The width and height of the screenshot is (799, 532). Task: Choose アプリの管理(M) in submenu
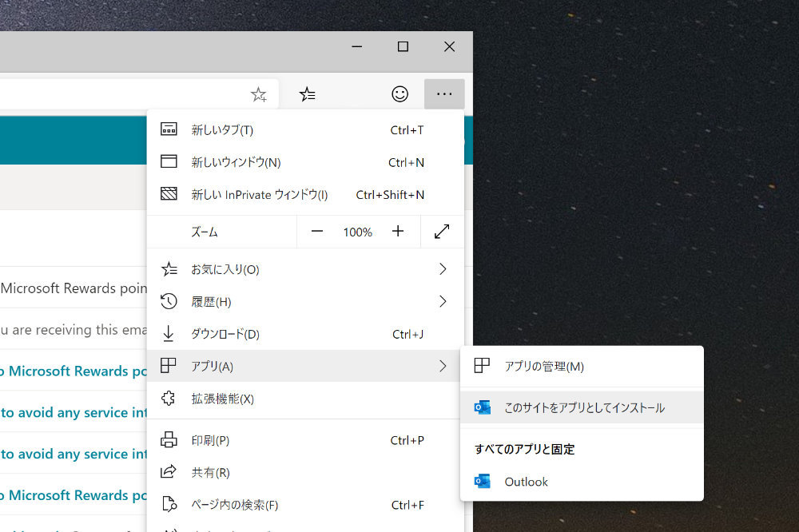[582, 366]
